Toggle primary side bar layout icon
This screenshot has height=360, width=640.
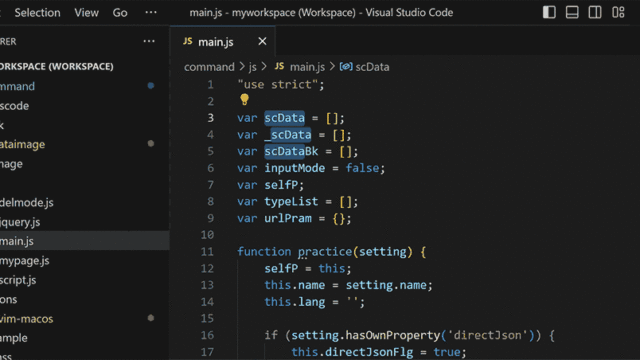(x=549, y=12)
